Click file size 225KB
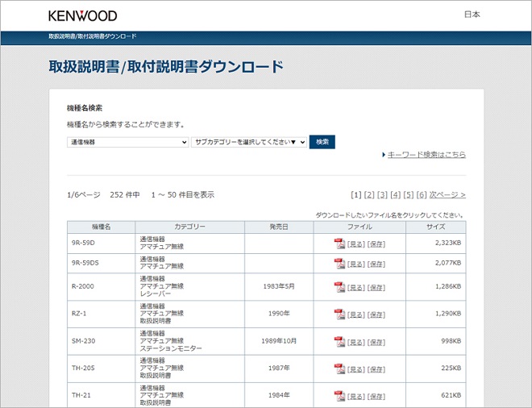Image resolution: width=532 pixels, height=408 pixels. (451, 368)
